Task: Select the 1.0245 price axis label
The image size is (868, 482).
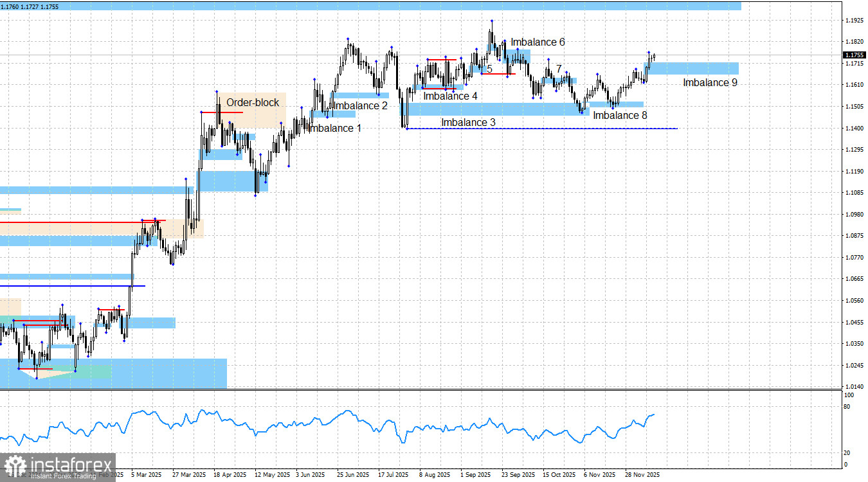Action: click(x=854, y=366)
